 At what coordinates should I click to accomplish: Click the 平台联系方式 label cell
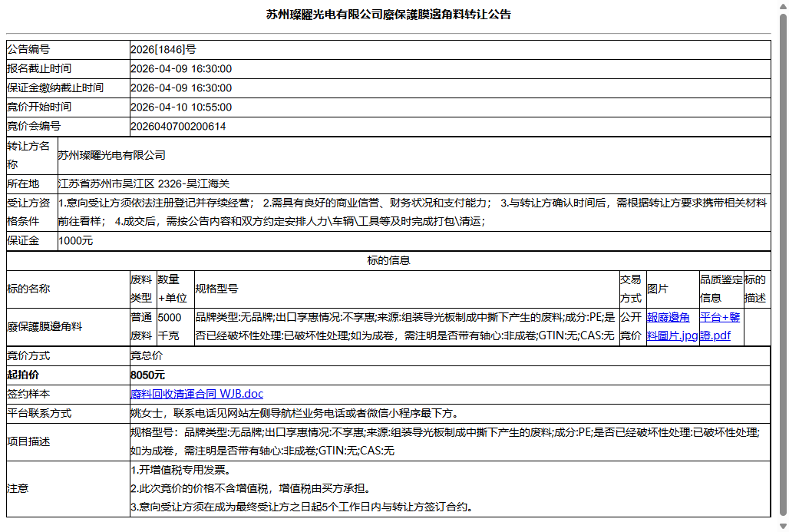68,413
